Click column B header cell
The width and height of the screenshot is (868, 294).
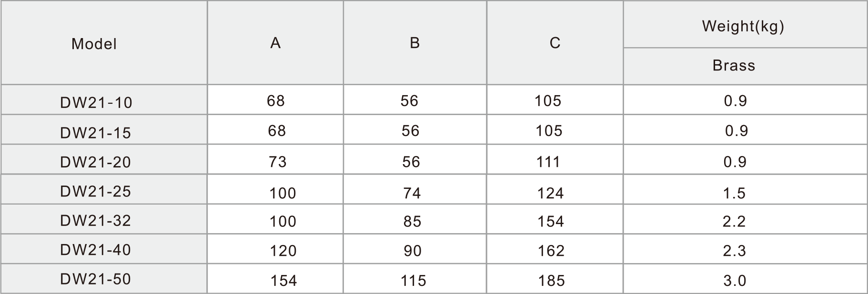[x=415, y=43]
